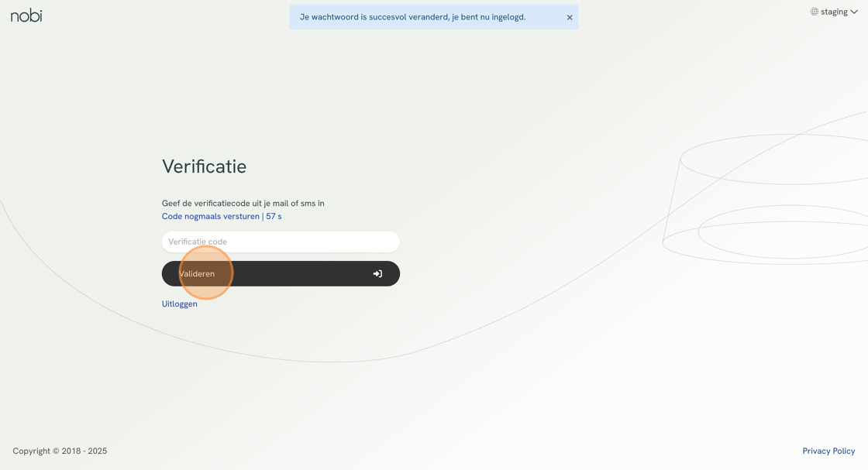Click the nobi logo
The image size is (868, 470).
26,15
